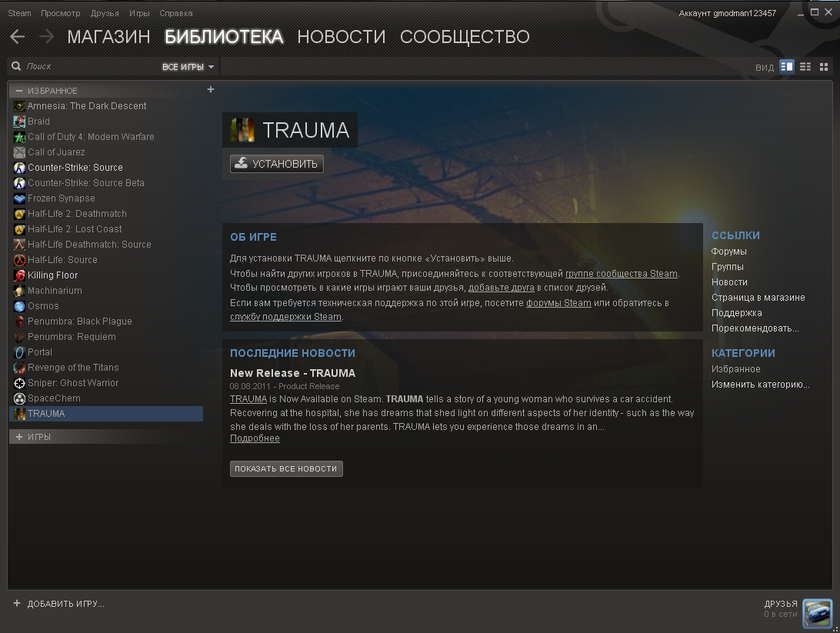Screen dimensions: 840x633
Task: Open the добавьте друга link
Action: [502, 288]
